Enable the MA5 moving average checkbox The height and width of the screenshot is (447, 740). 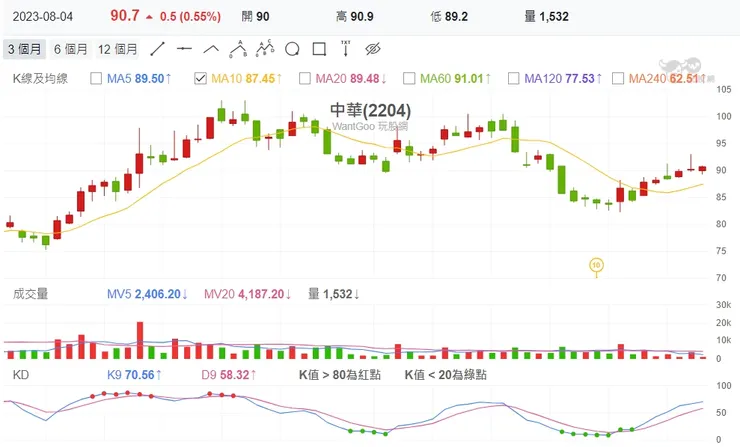(x=96, y=78)
